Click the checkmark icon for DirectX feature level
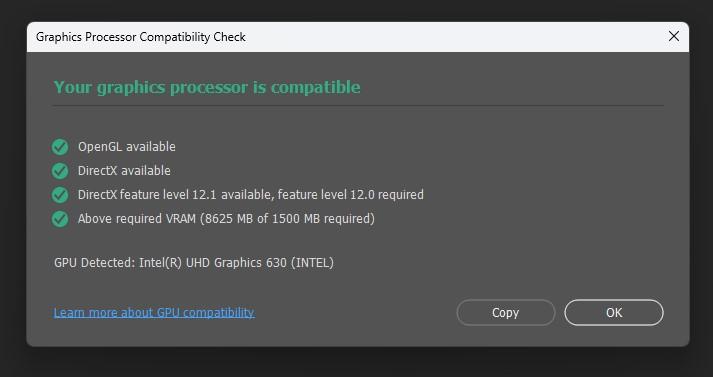 point(60,195)
